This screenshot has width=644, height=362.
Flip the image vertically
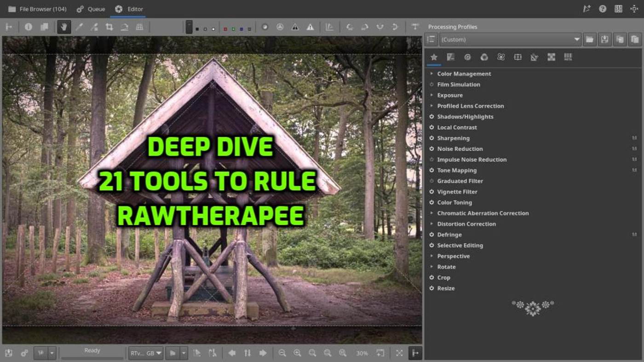pos(395,27)
